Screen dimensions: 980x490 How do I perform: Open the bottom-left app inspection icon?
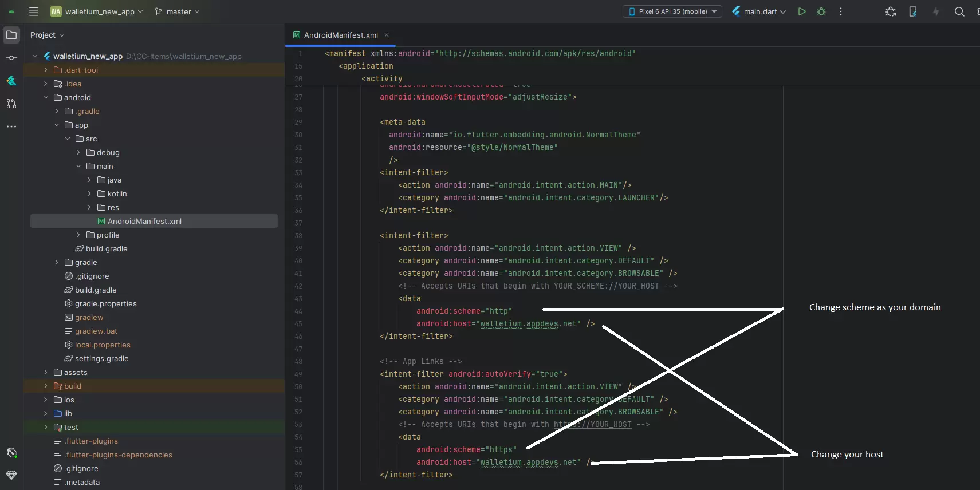click(11, 453)
